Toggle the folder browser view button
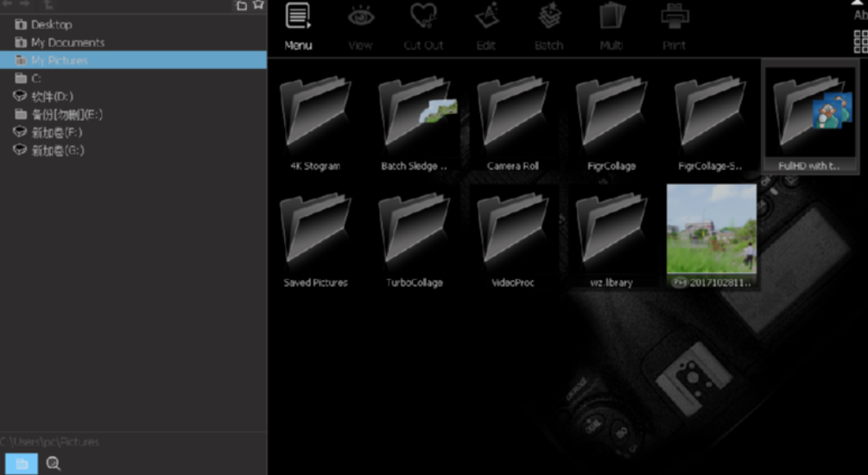The image size is (868, 475). tap(22, 464)
